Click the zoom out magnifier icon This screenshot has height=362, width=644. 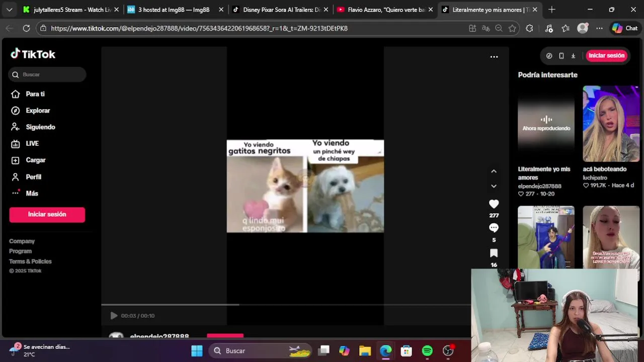point(499,29)
